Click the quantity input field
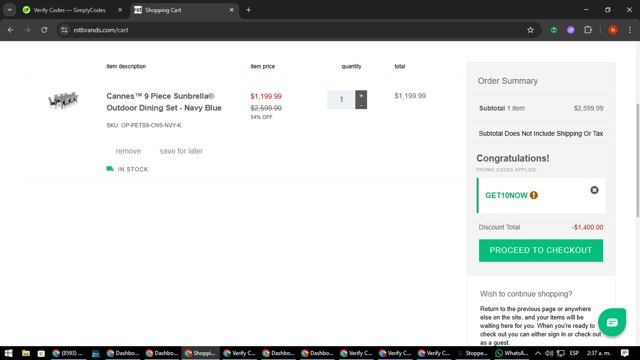This screenshot has width=640, height=360. coord(341,100)
